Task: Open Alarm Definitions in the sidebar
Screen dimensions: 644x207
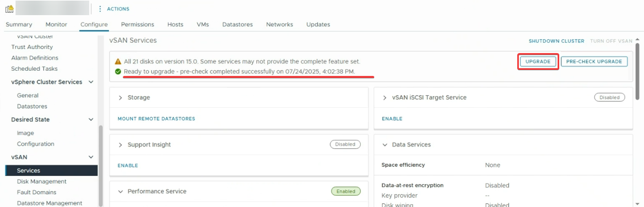Action: [35, 58]
